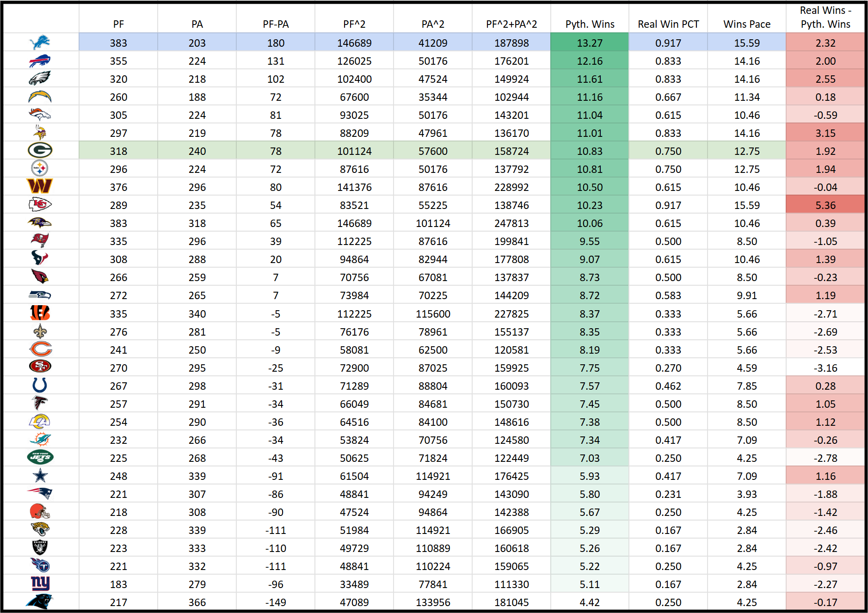Select the Kansas City Chiefs arrowhead logo
The height and width of the screenshot is (613, 868).
pos(40,204)
